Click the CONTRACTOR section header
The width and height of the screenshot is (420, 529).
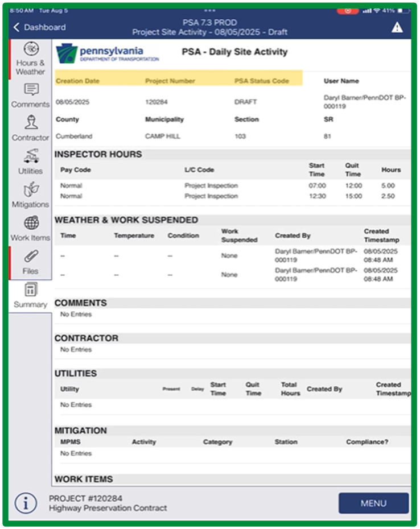pos(87,338)
